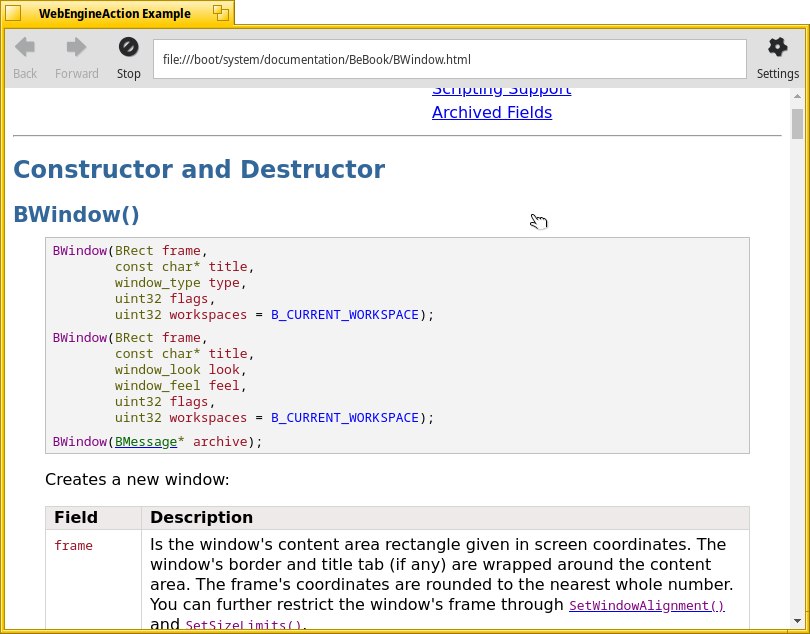Viewport: 810px width, 634px height.
Task: Click the Back arrow icon
Action: tap(25, 48)
